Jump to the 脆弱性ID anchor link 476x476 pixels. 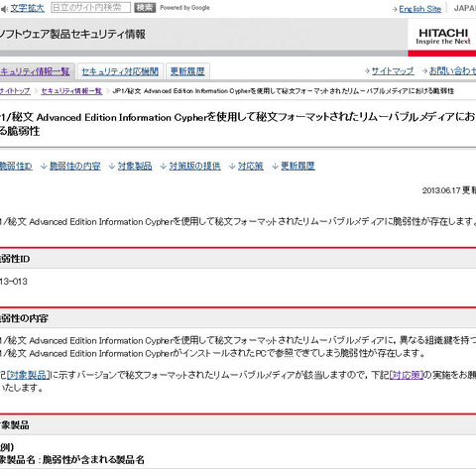coord(16,166)
